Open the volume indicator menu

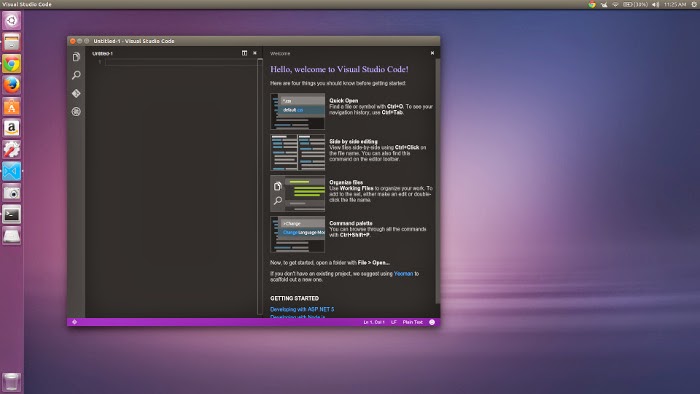click(655, 4)
